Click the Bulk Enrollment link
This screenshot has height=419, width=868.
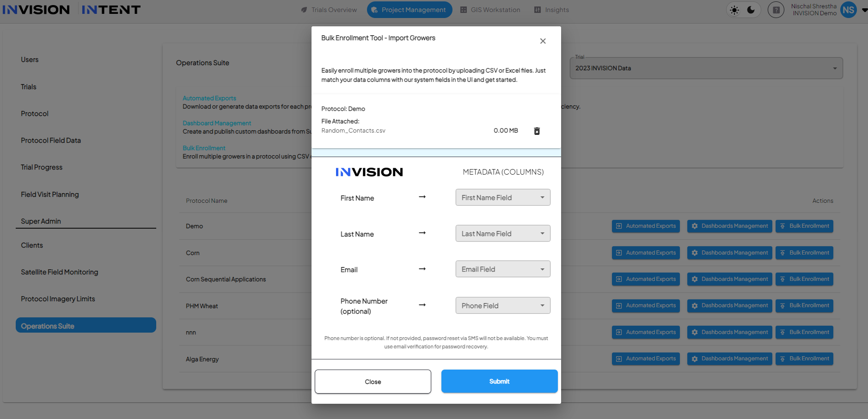click(x=204, y=148)
